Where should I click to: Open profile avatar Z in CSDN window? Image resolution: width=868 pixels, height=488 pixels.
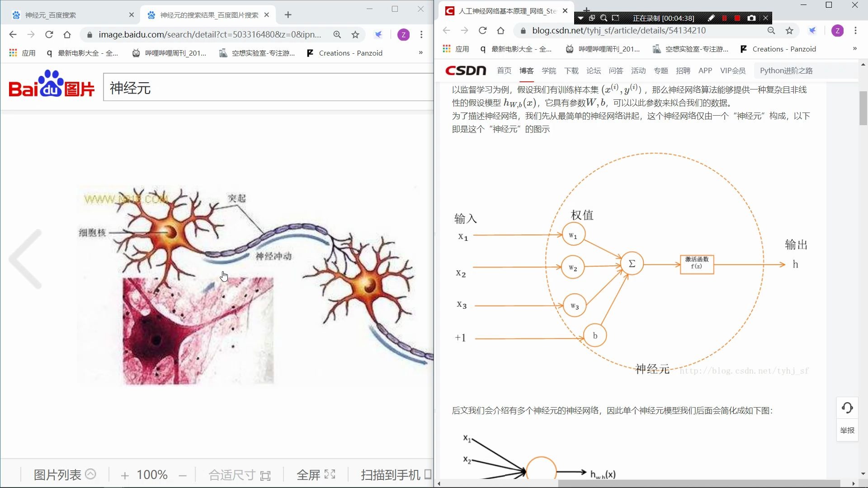click(x=837, y=30)
